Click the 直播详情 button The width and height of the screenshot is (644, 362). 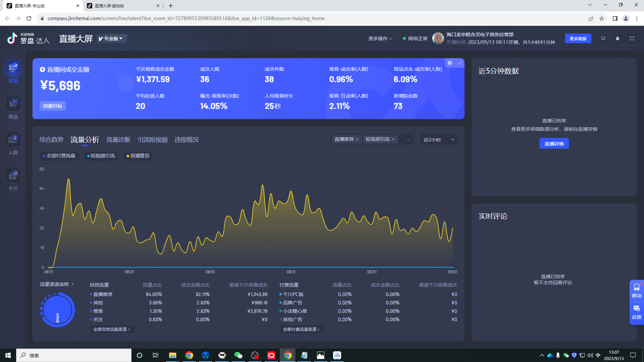coord(553,144)
